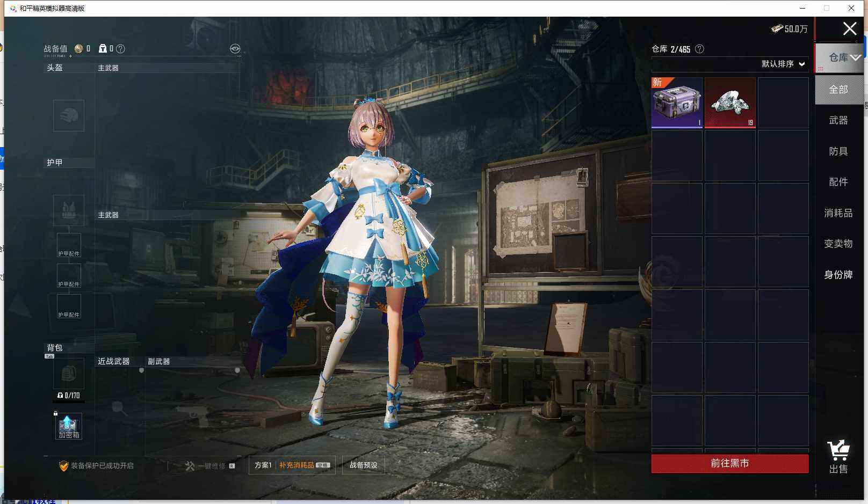Viewport: 868px width, 504px height.
Task: Open the 默认排序 sort dropdown
Action: (783, 64)
